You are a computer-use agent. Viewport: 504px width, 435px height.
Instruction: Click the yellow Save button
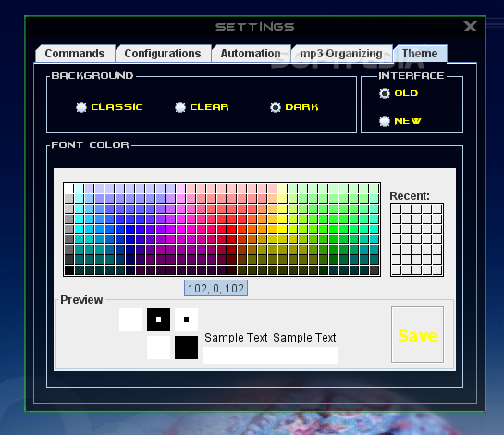(418, 335)
